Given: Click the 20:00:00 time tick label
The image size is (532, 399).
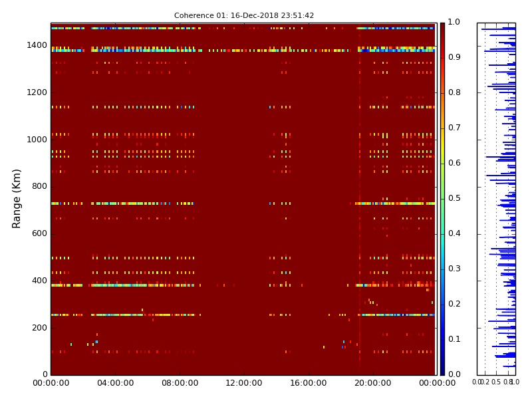Looking at the screenshot, I should pos(373,383).
